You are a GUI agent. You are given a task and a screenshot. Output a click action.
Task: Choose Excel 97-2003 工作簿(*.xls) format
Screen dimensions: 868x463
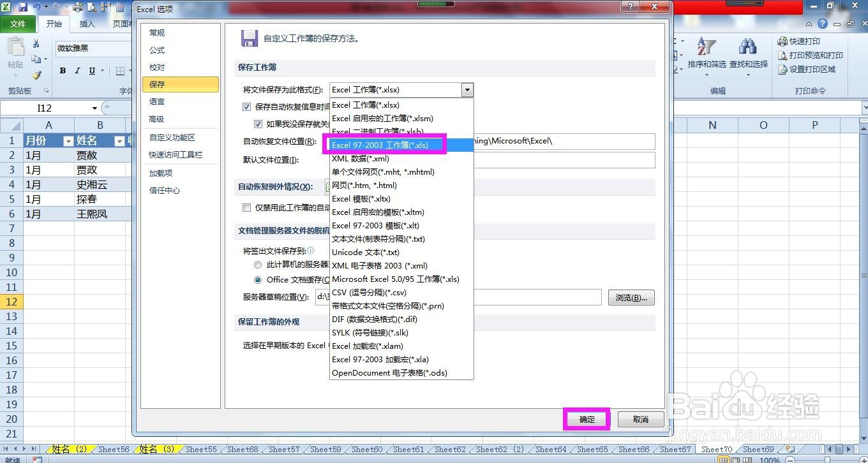tap(401, 145)
